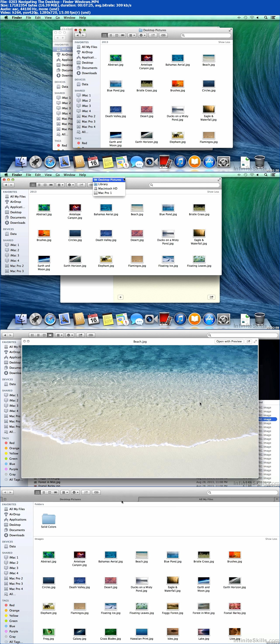This screenshot has width=280, height=644.
Task: Open gear action dropdown behind Beach.jpg Quick Look
Action: (70, 335)
